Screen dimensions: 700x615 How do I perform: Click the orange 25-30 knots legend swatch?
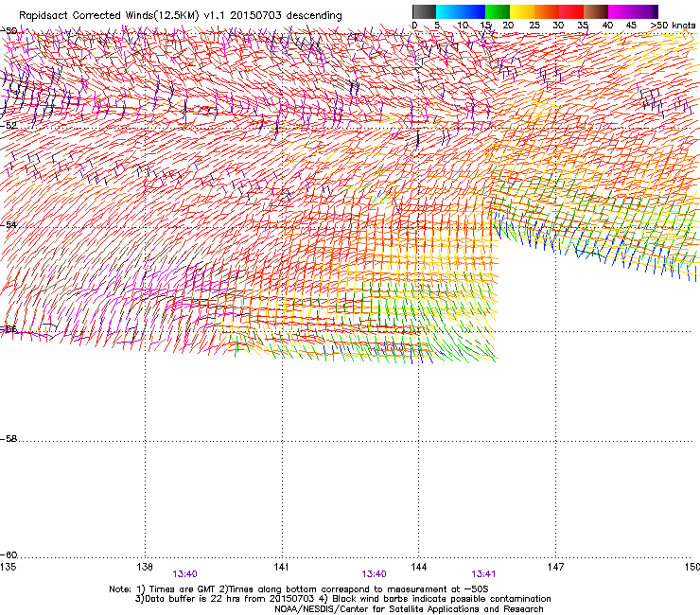(x=547, y=11)
